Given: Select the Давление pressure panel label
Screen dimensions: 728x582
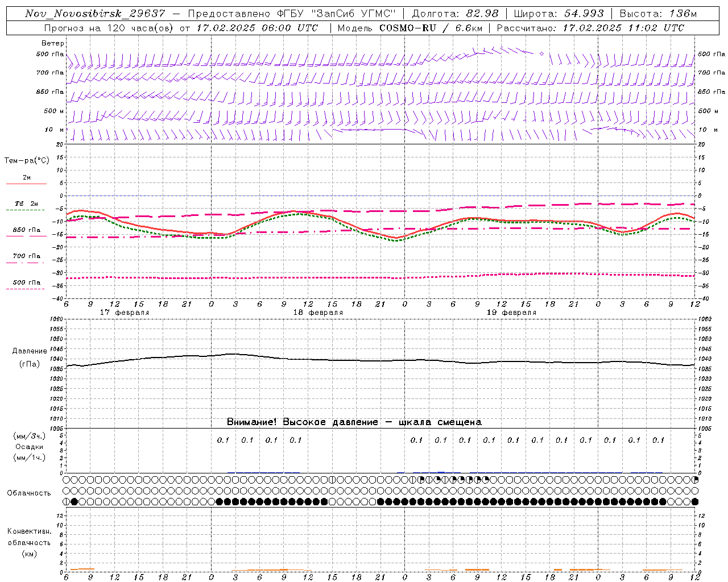Looking at the screenshot, I should click(30, 351).
